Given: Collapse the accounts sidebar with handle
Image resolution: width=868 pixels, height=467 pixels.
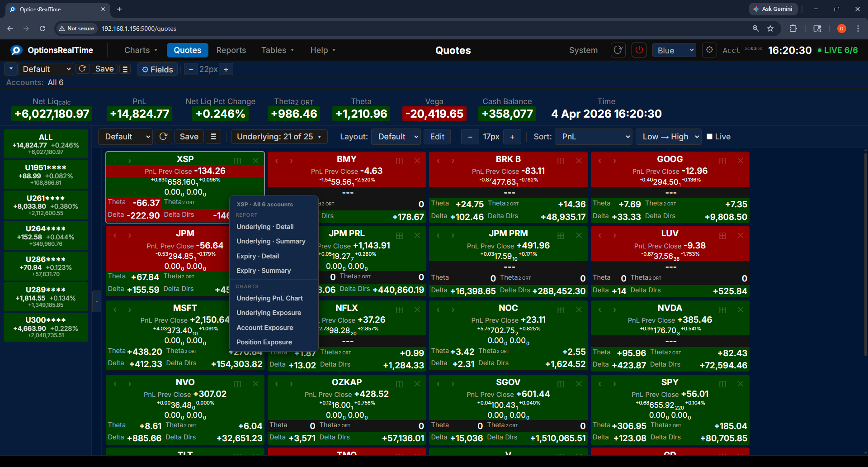Looking at the screenshot, I should click(x=97, y=301).
